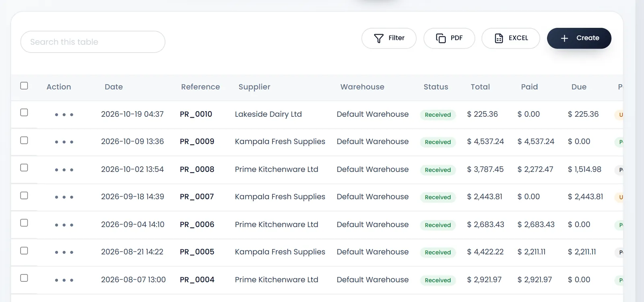The height and width of the screenshot is (302, 644).
Task: Create a new purchase
Action: coord(579,38)
